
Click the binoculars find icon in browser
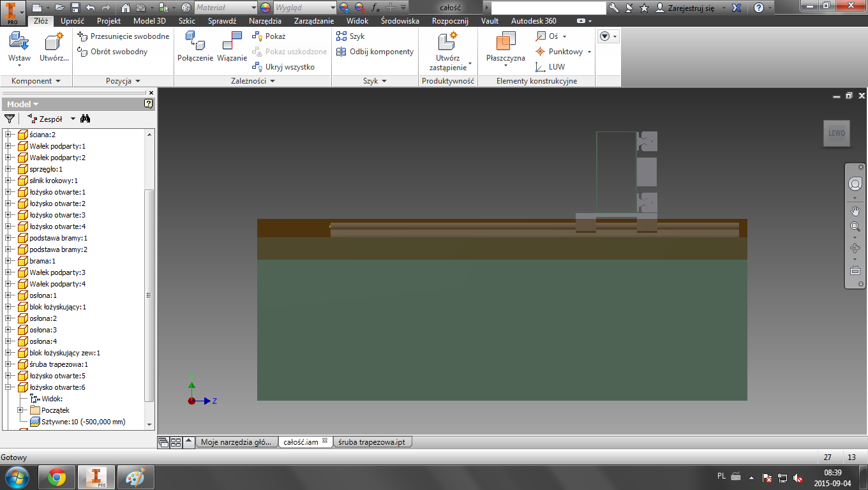click(x=86, y=119)
